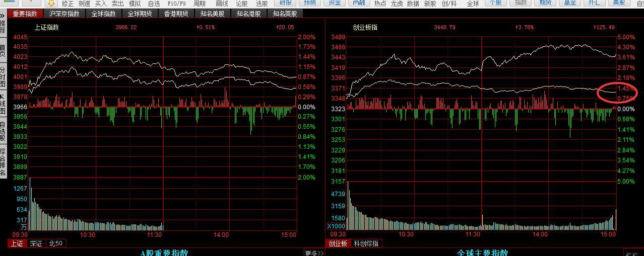Switch to the 沪深京指数 tab
The image size is (644, 256).
(x=64, y=14)
